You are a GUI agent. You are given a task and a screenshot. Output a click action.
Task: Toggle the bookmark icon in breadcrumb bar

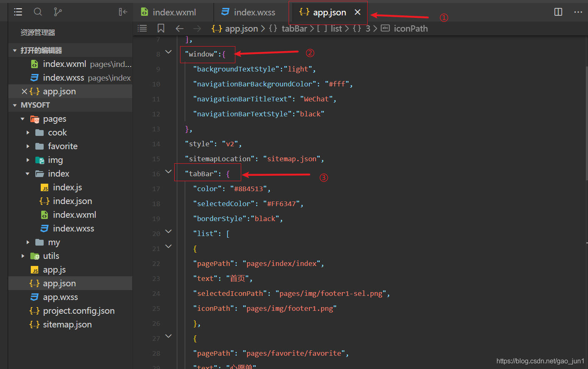[x=161, y=28]
